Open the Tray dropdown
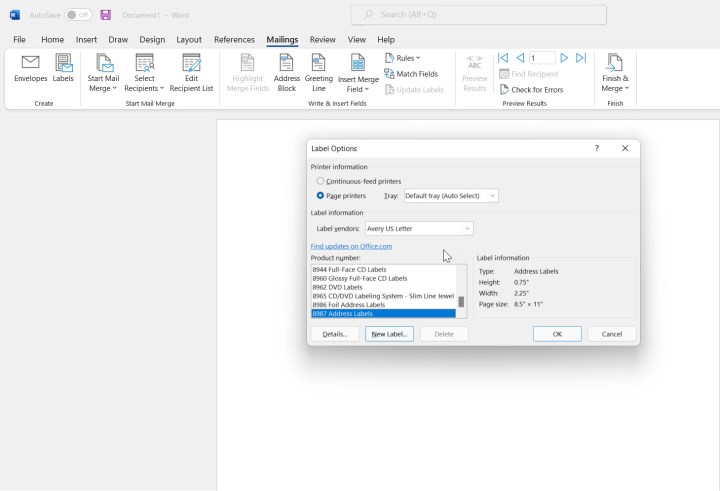Viewport: 720px width, 491px height. pos(449,196)
